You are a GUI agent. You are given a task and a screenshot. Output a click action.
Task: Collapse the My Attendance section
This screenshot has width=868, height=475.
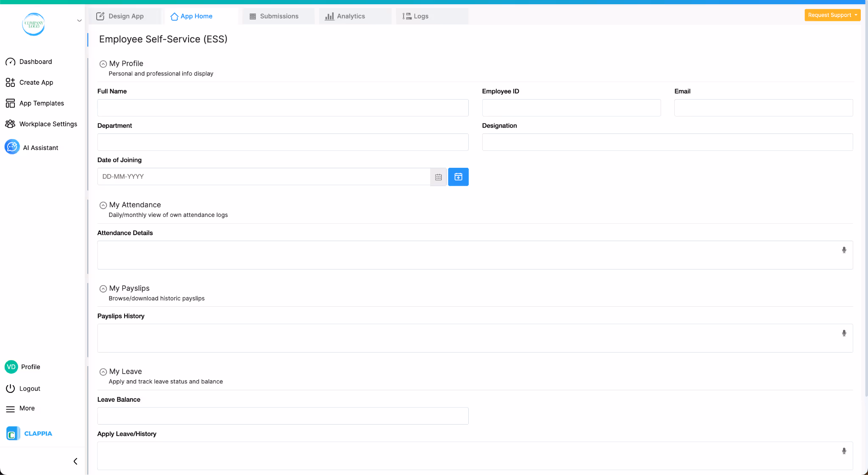point(103,205)
